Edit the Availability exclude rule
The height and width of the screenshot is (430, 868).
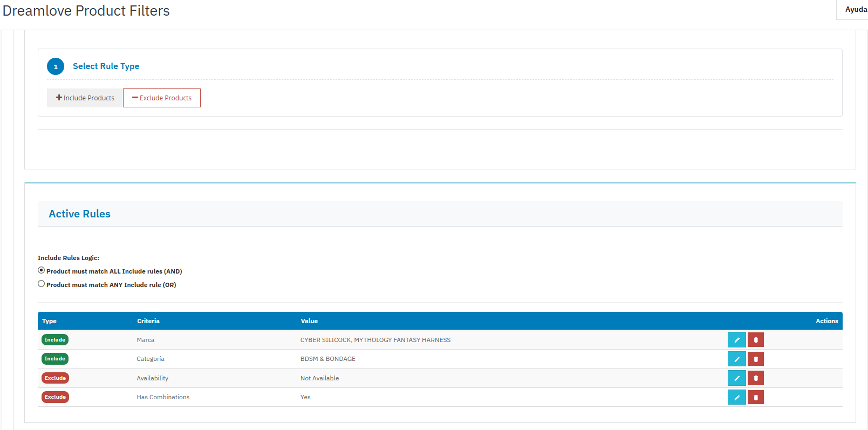click(736, 378)
